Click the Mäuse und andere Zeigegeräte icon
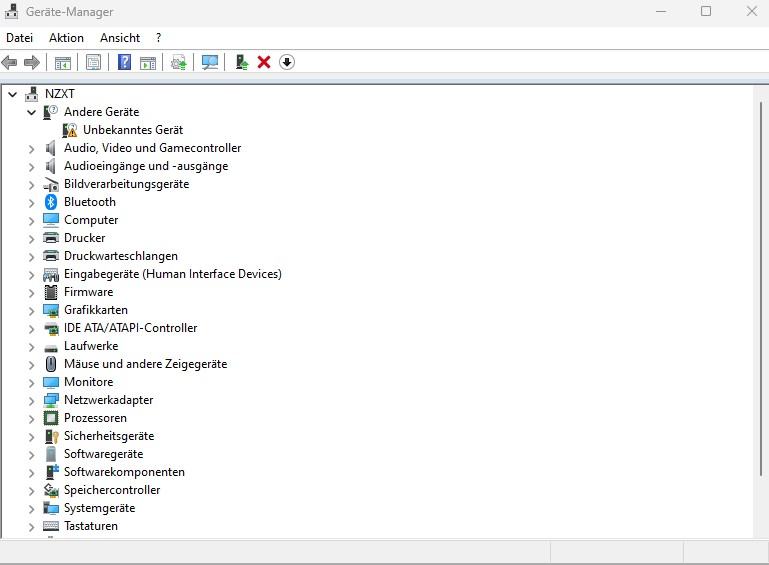 click(x=51, y=364)
